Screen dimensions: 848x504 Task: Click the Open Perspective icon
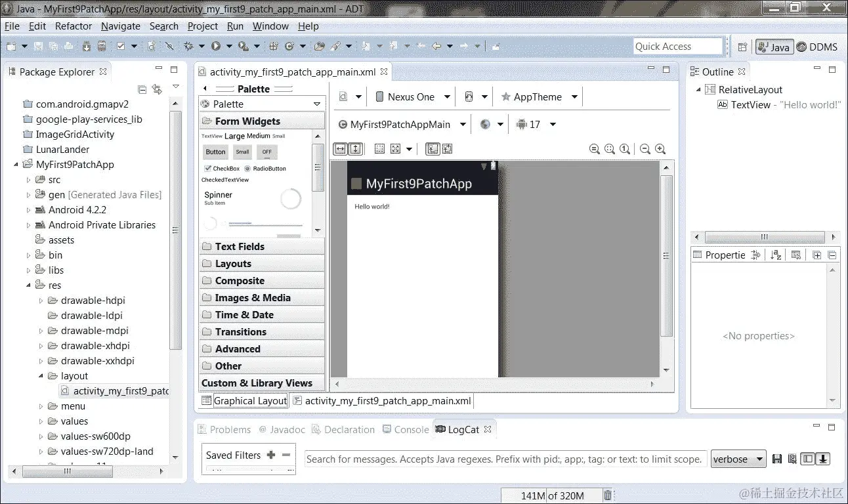pyautogui.click(x=742, y=47)
